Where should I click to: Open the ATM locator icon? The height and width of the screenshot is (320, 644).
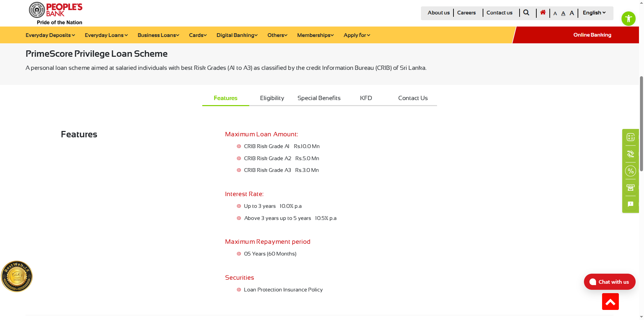pos(631,188)
